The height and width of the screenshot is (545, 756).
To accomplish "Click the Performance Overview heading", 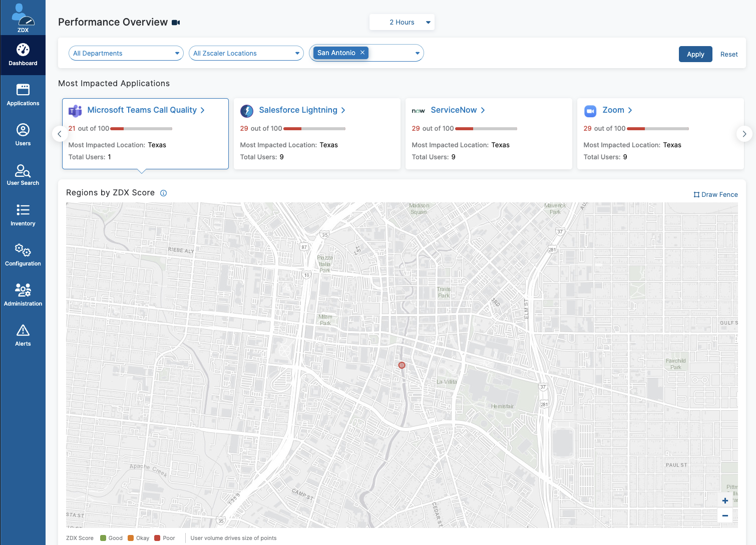I will click(113, 22).
